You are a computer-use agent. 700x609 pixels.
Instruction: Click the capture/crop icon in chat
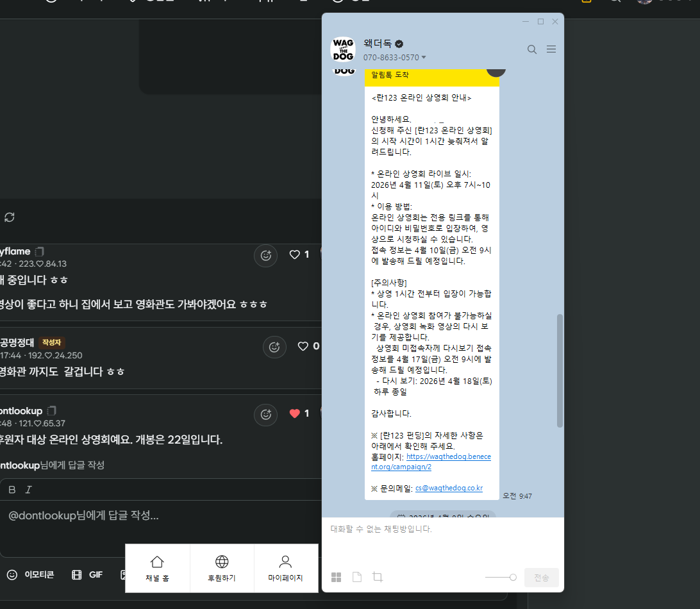point(378,577)
